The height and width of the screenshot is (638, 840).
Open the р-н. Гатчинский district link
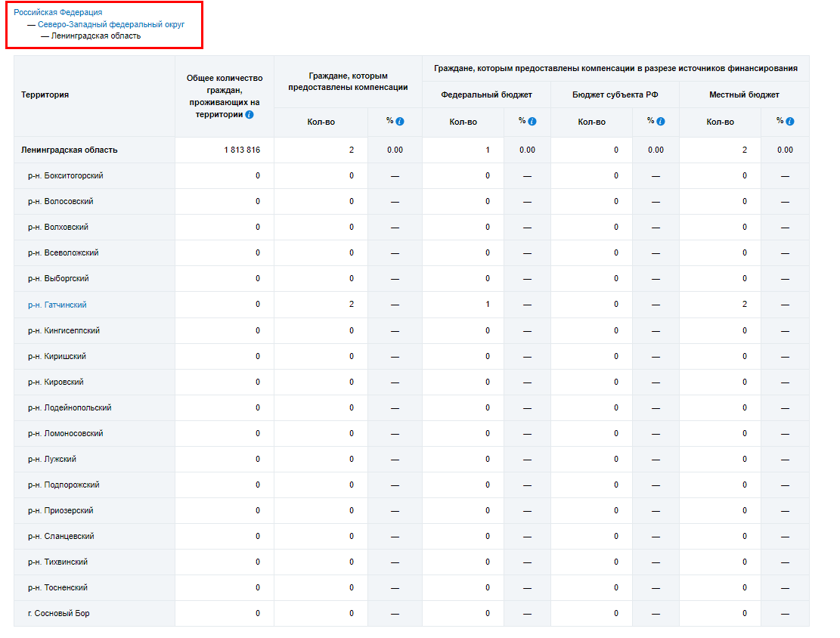pyautogui.click(x=57, y=305)
